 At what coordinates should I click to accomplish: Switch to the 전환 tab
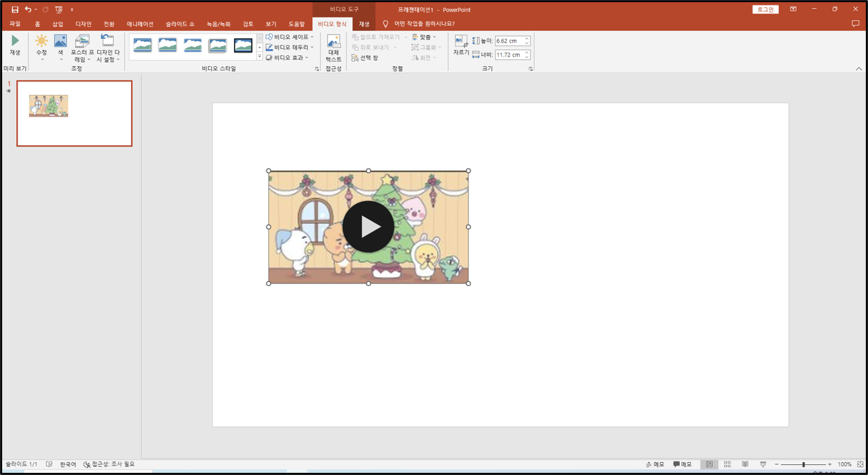[109, 24]
